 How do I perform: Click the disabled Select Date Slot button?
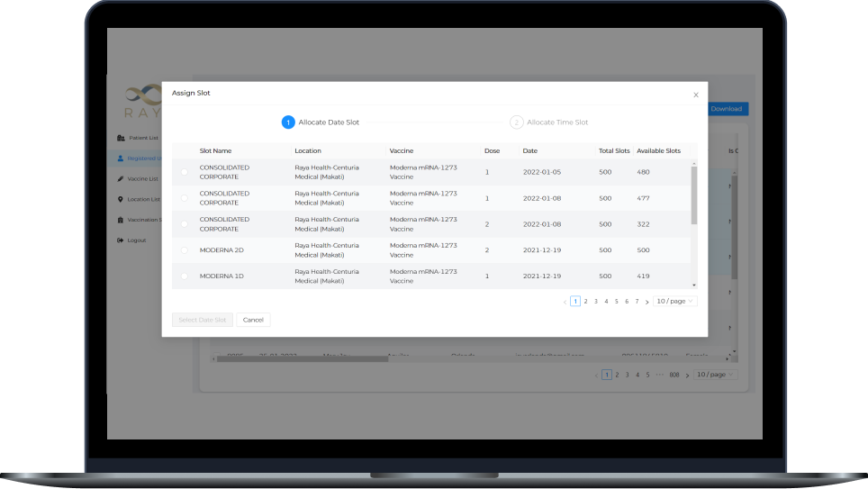click(x=202, y=320)
